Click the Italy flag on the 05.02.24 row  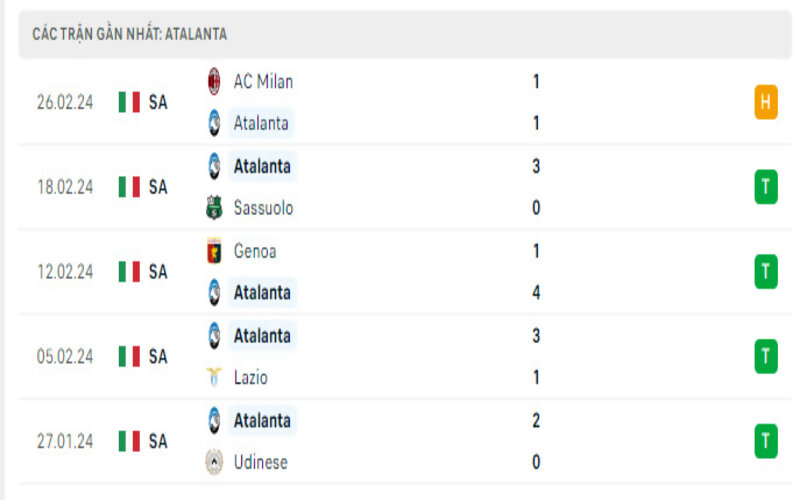[129, 356]
